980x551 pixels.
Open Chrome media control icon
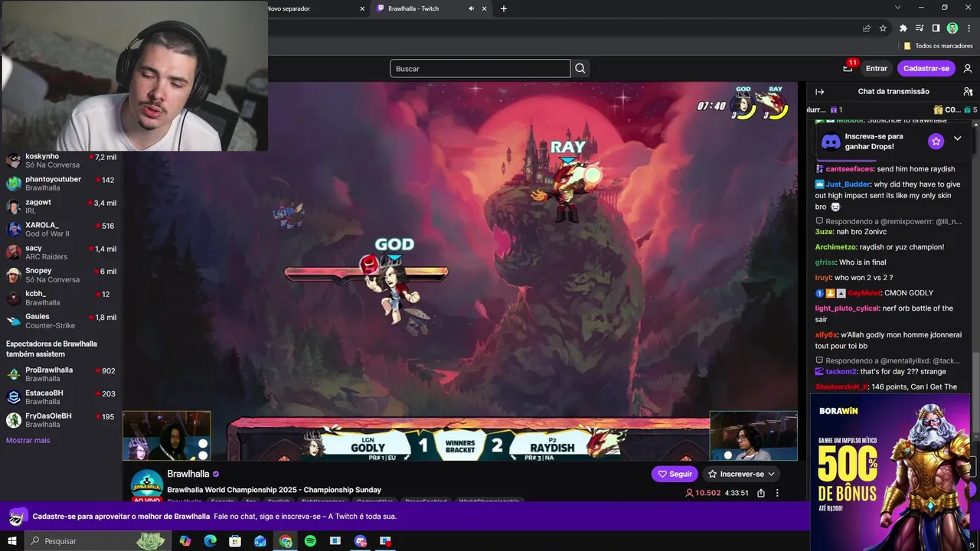[x=920, y=28]
